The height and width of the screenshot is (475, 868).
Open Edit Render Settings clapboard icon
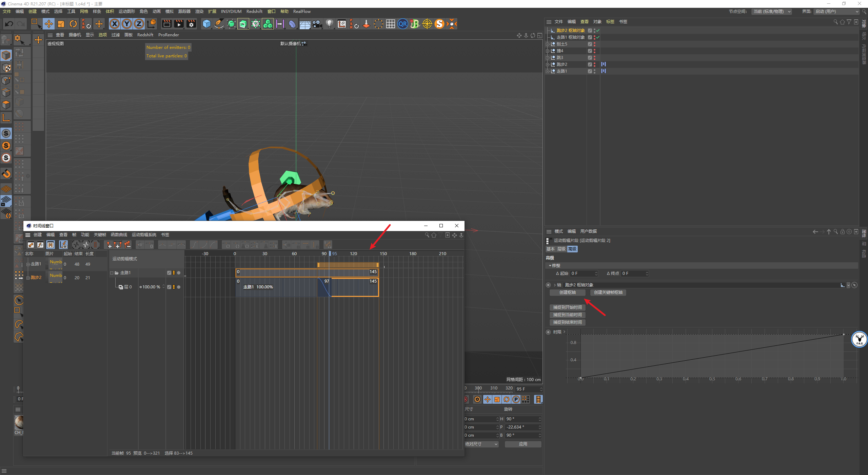pos(191,24)
